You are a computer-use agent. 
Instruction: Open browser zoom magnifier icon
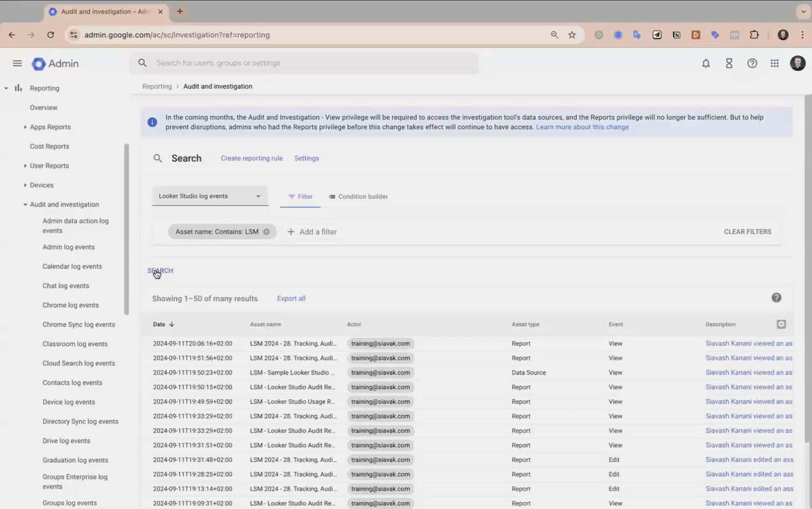[554, 35]
